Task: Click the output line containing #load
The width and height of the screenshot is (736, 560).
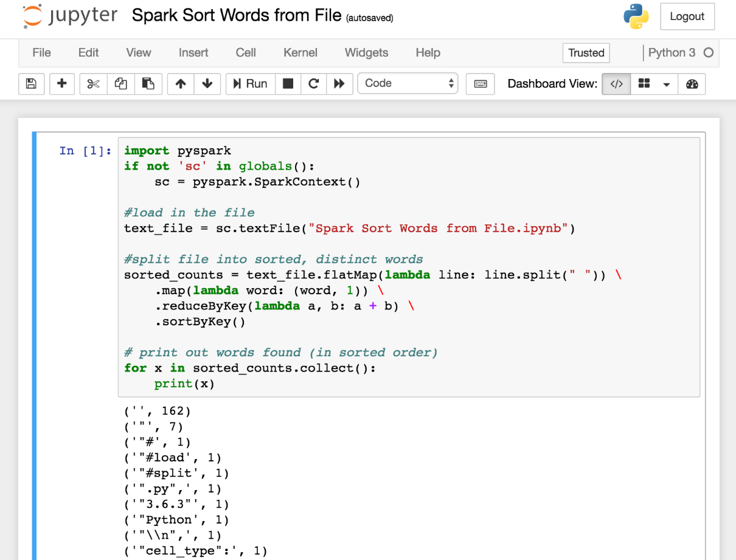Action: (x=173, y=458)
